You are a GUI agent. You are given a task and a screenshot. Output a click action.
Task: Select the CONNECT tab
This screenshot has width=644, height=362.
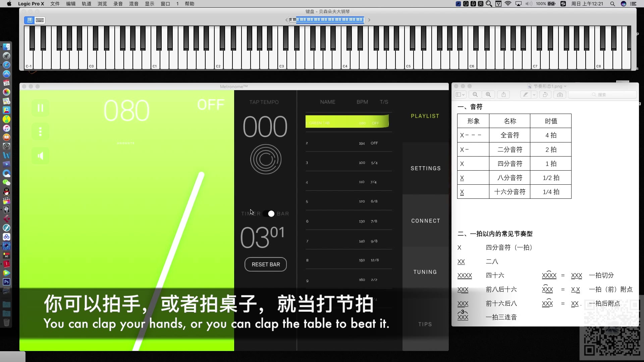(x=425, y=221)
